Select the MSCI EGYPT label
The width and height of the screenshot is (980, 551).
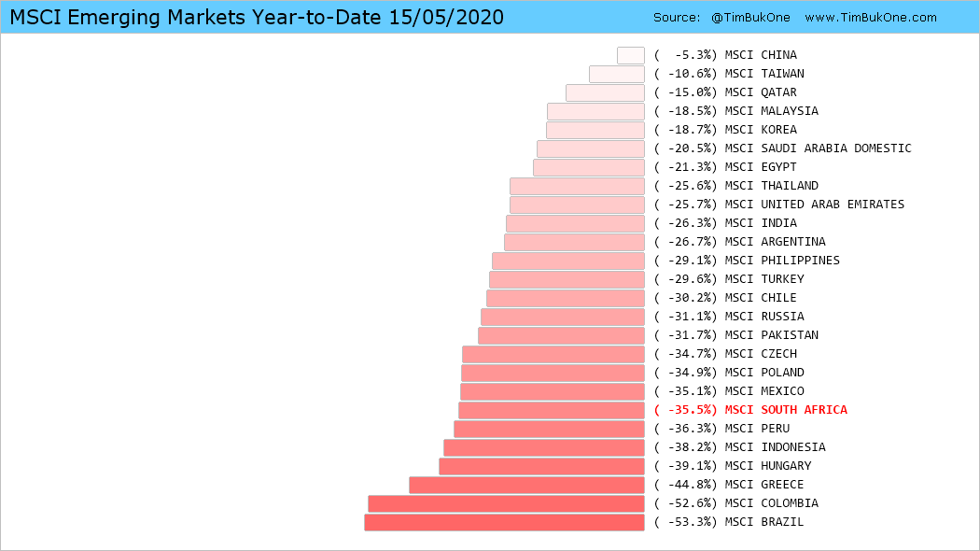(x=761, y=167)
